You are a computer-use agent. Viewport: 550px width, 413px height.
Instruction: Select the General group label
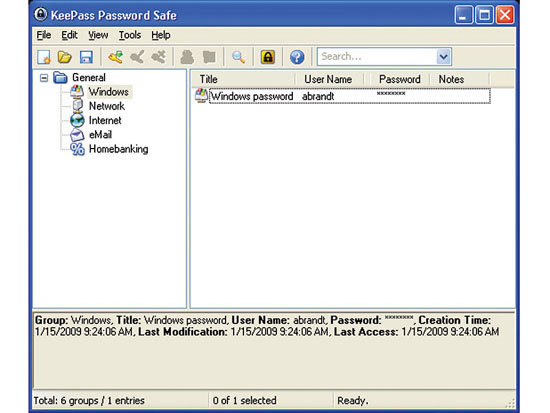tap(89, 78)
